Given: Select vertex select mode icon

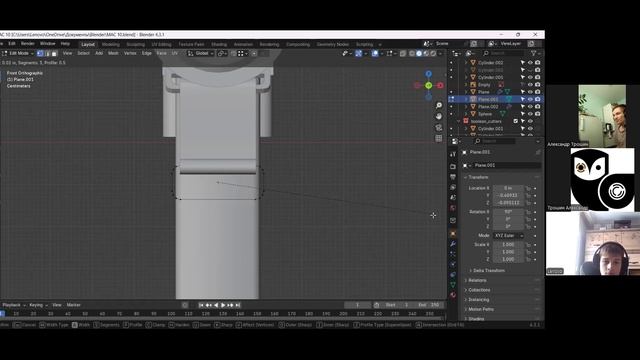Looking at the screenshot, I should click(40, 53).
